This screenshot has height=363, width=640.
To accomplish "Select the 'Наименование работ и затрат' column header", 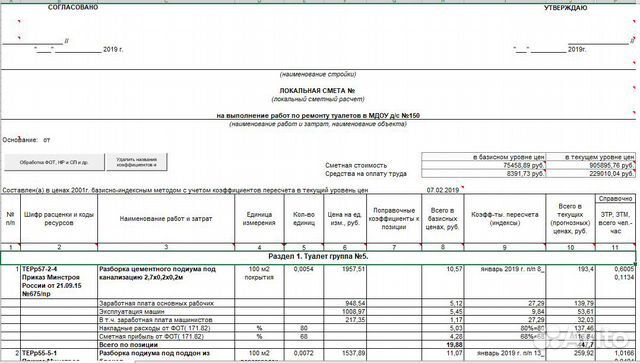I will tap(166, 219).
